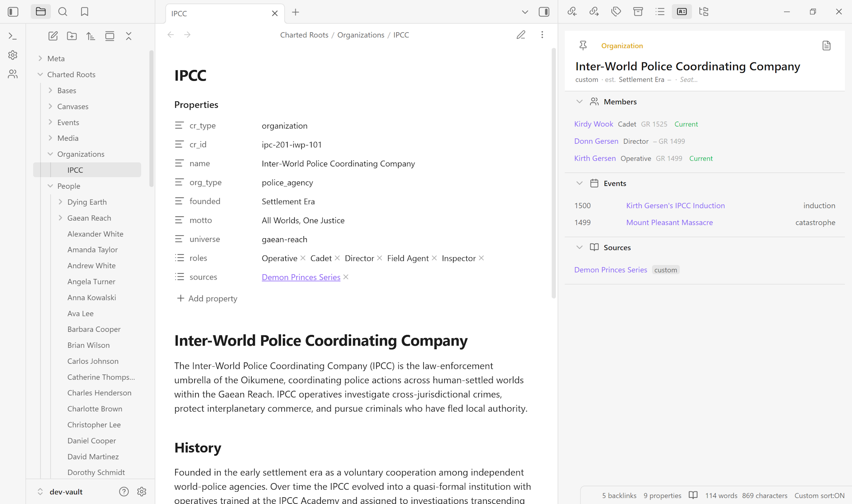Open the dev-vault switcher

[60, 492]
